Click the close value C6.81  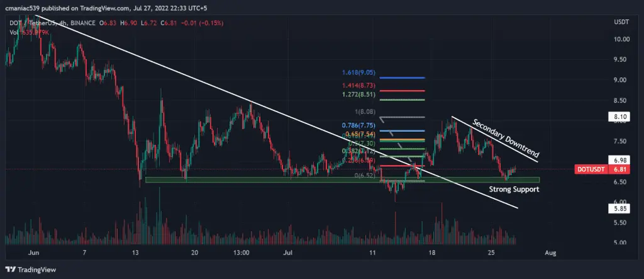point(169,24)
